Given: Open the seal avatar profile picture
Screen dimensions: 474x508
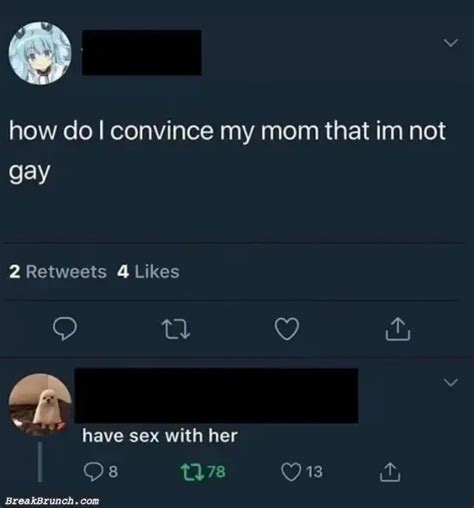Looking at the screenshot, I should (40, 404).
